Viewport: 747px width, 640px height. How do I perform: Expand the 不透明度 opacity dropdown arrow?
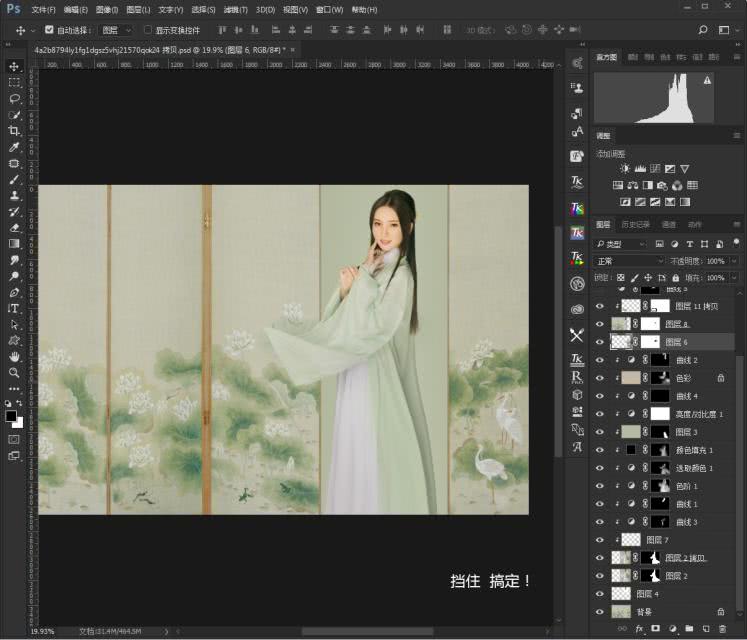pos(733,261)
